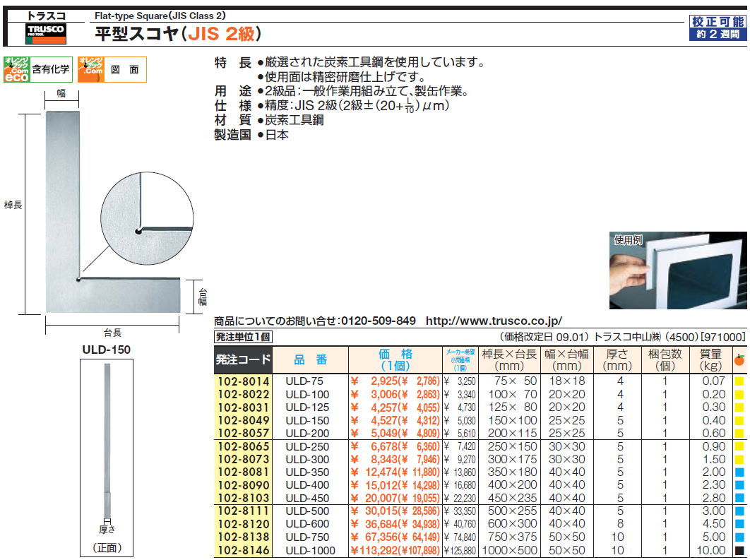
Task: Click the 平型スコヤ(JIS 2級) title
Action: point(178,34)
